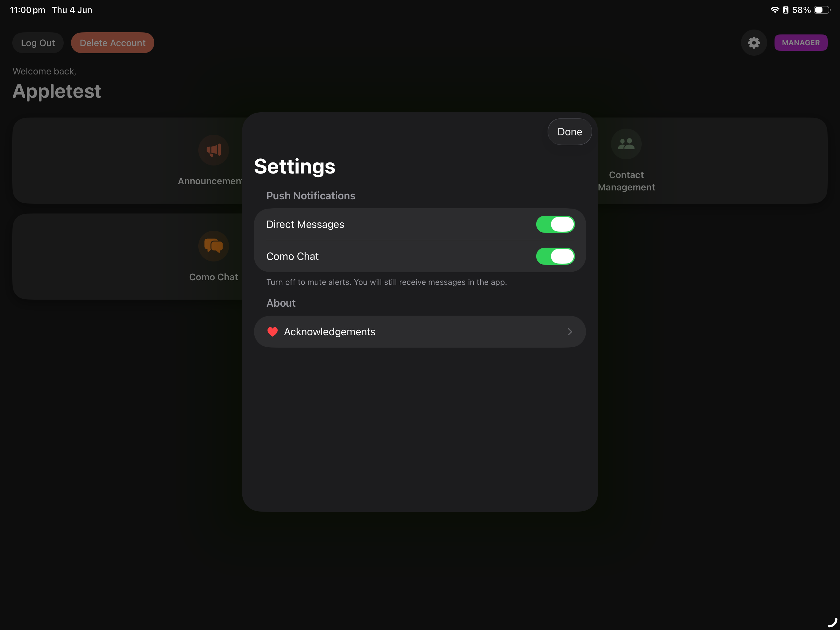Click the Wi-Fi status icon
Viewport: 840px width, 630px height.
(x=775, y=10)
